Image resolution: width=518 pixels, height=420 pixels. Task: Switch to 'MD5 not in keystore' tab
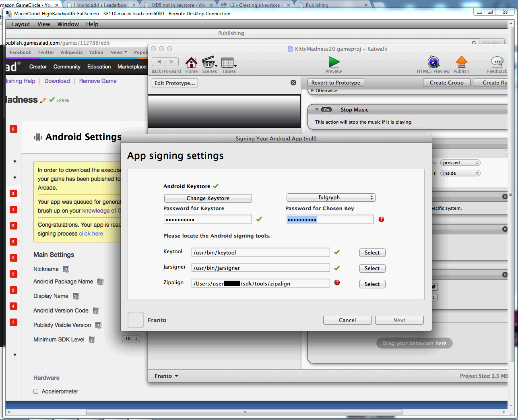179,5
